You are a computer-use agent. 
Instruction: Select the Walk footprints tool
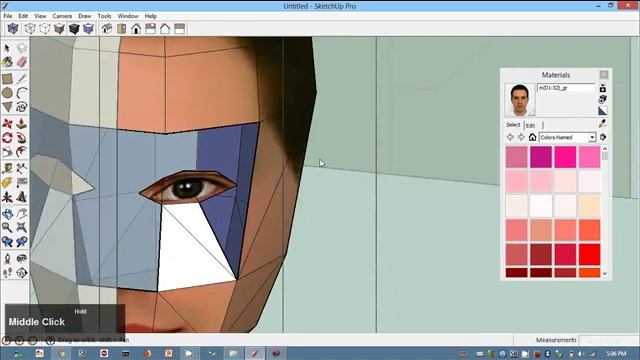7,272
